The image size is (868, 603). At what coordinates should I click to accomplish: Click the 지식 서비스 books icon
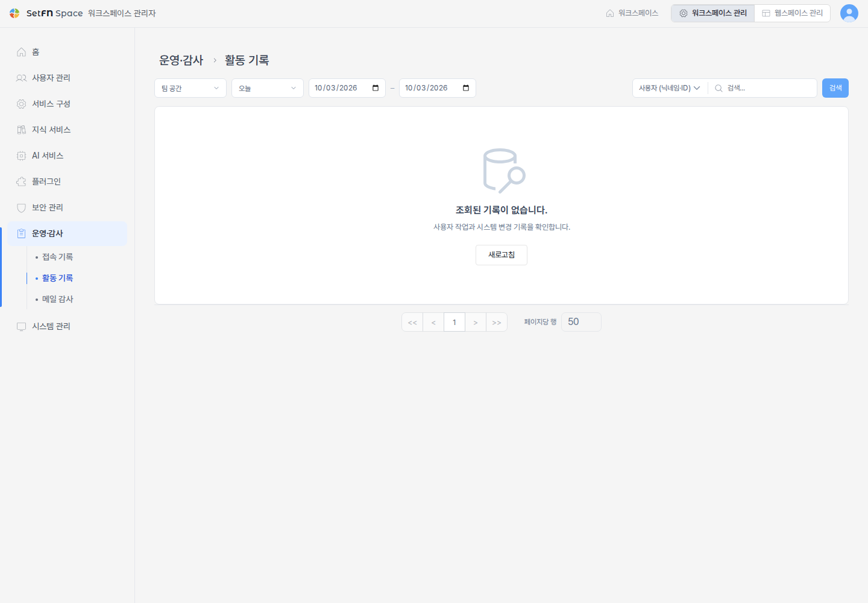tap(21, 130)
